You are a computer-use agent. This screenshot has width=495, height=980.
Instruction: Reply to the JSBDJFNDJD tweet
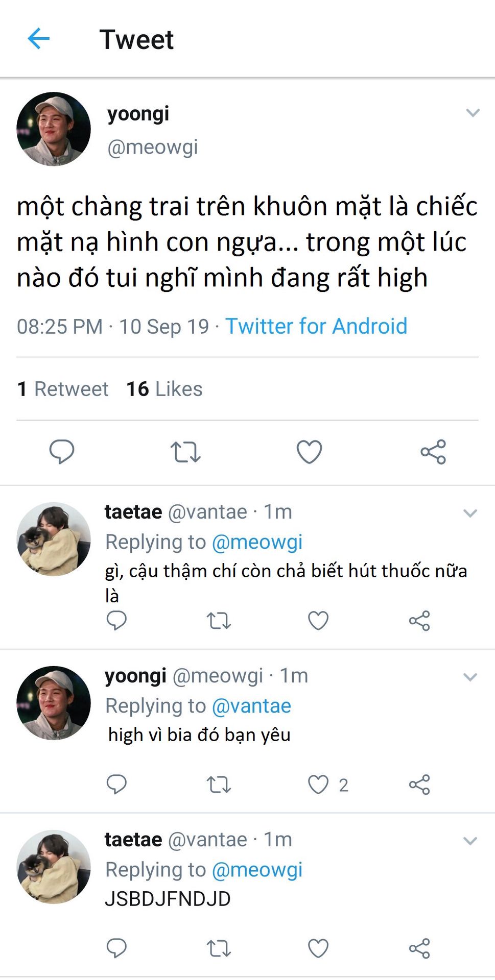[x=116, y=948]
